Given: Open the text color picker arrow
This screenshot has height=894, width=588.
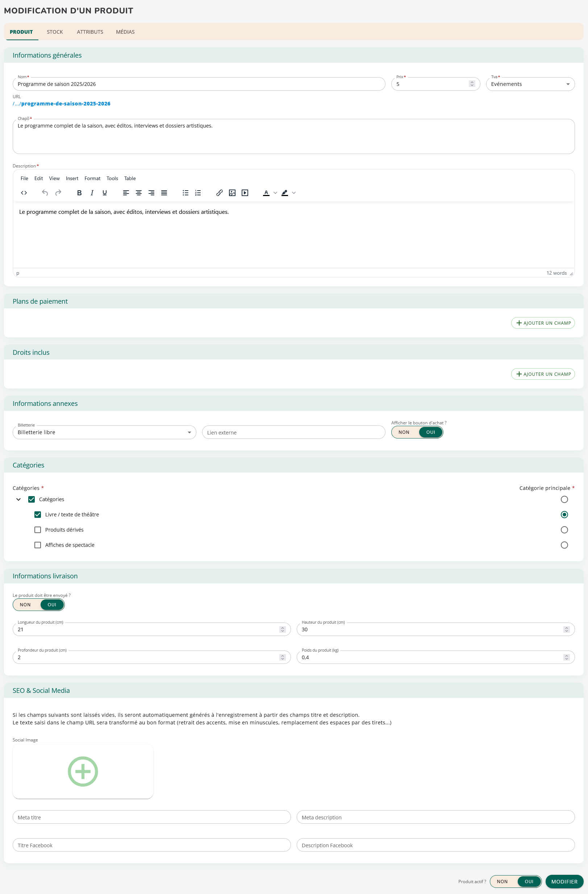Looking at the screenshot, I should pyautogui.click(x=275, y=193).
